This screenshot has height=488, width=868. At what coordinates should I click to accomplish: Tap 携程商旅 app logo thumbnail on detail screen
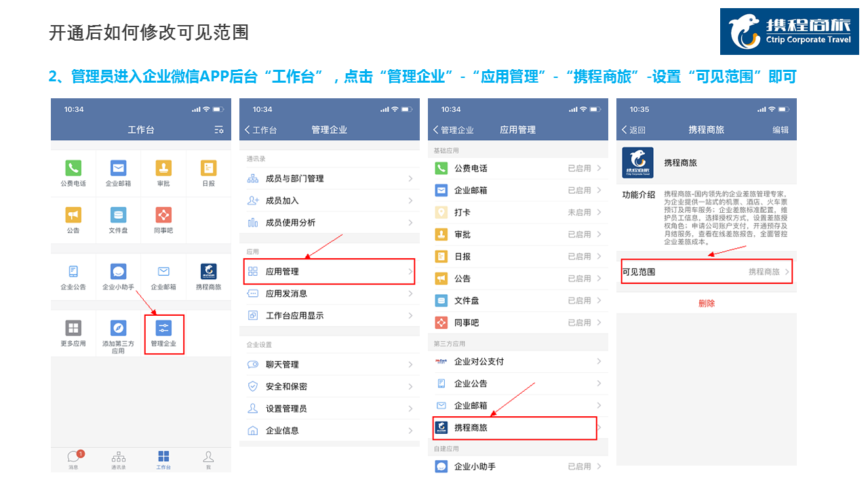[638, 163]
